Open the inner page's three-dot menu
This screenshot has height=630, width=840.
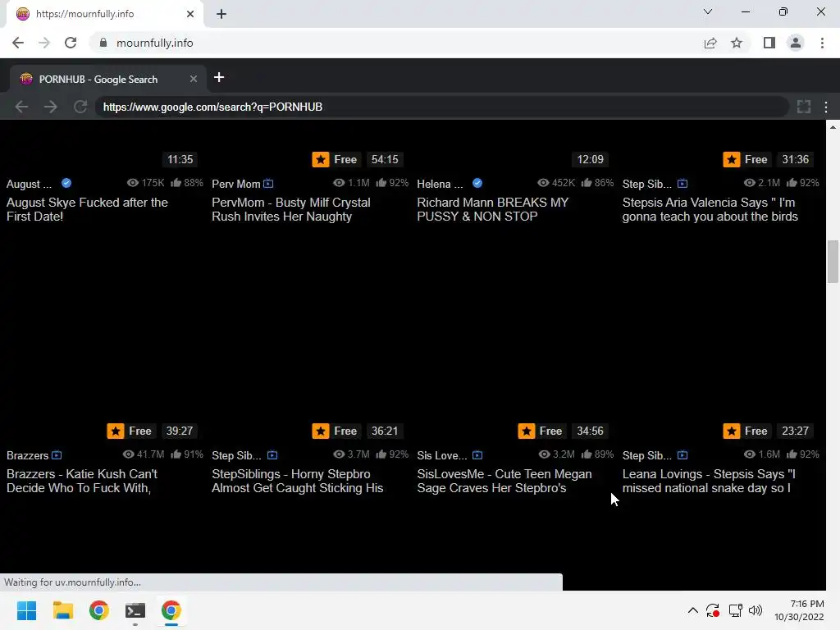826,107
